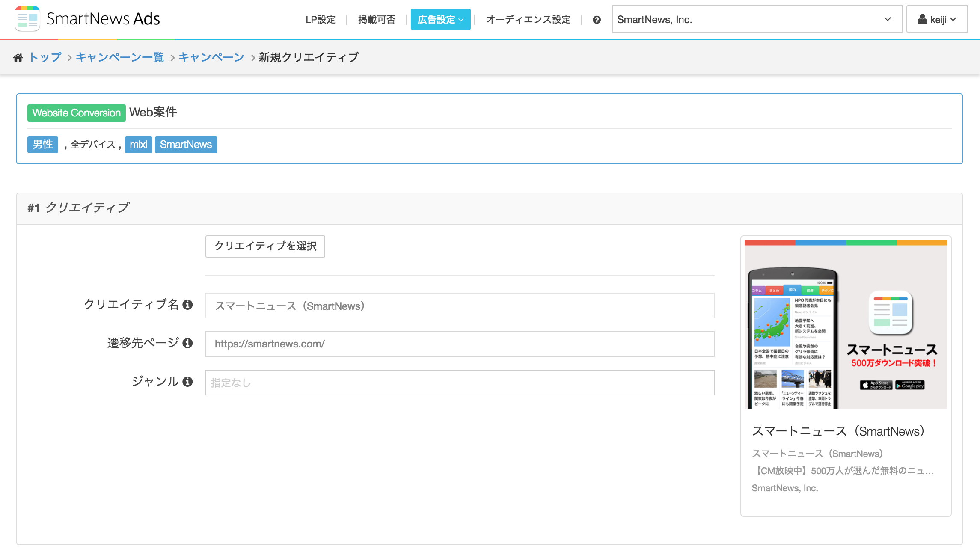Image resolution: width=980 pixels, height=558 pixels.
Task: Click the SmartNews targeting tag
Action: 186,145
